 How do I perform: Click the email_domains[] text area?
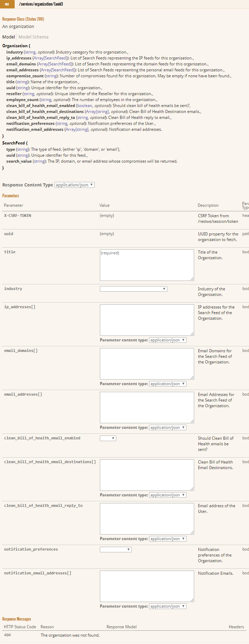pyautogui.click(x=147, y=363)
